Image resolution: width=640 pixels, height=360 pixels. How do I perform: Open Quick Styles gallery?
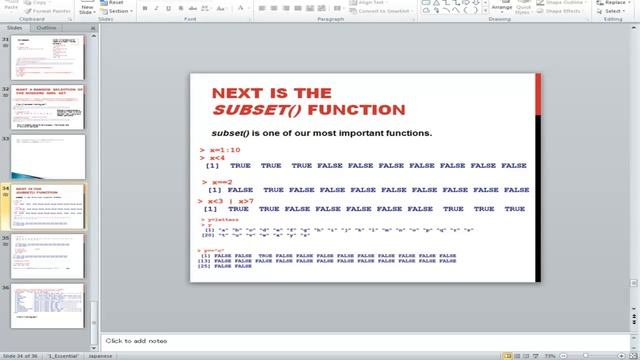tap(523, 8)
